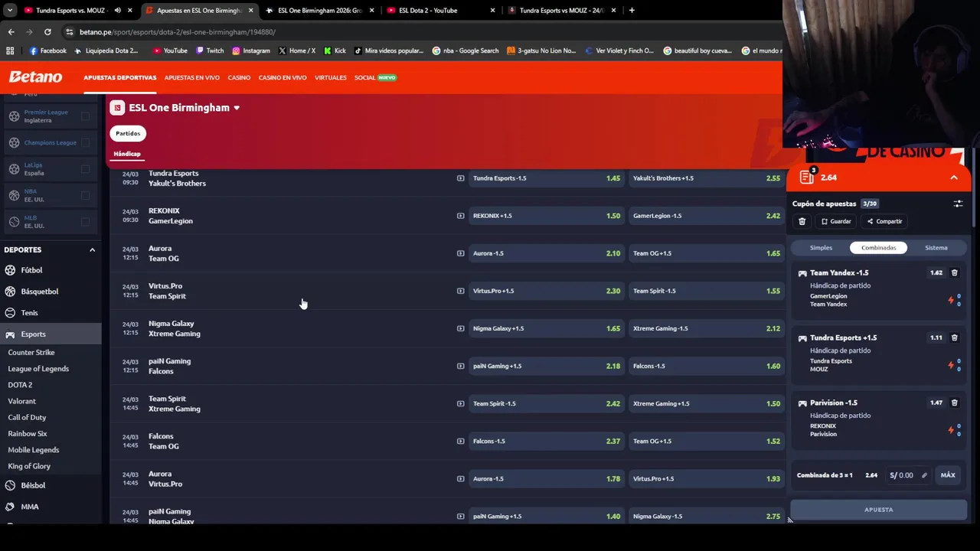Open Counter Strike in sidebar
The width and height of the screenshot is (980, 551).
[x=31, y=353]
